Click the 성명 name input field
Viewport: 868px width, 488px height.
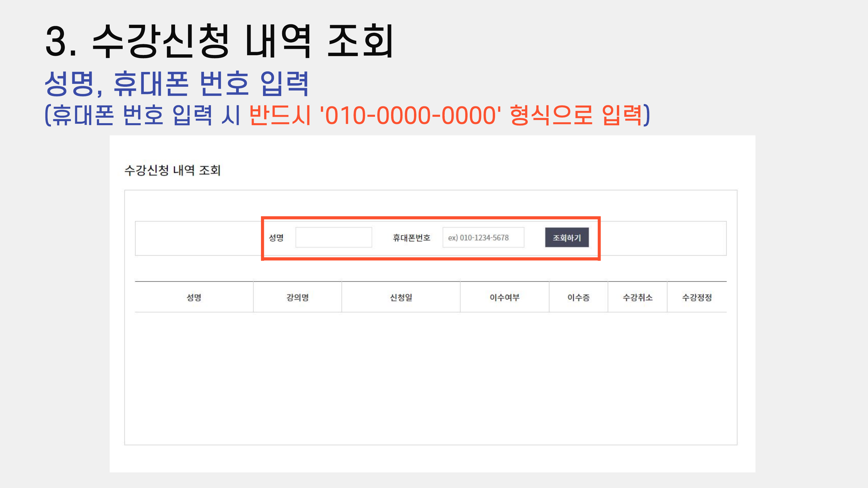pos(334,237)
